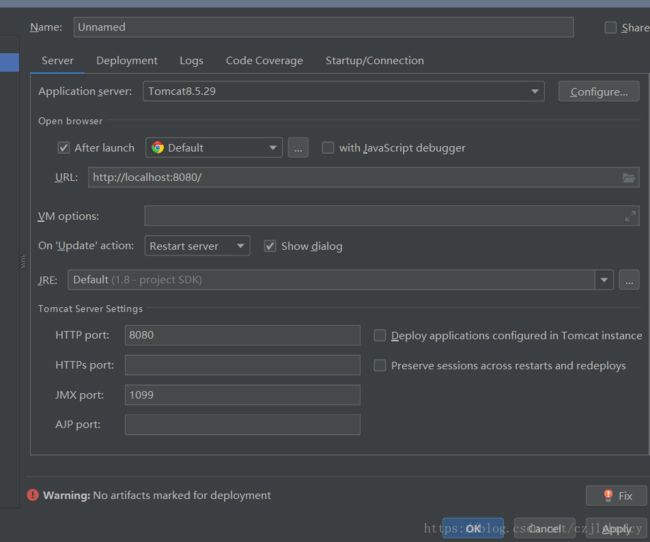Click the 'No artifacts marked for deployment' warning text

pos(182,495)
